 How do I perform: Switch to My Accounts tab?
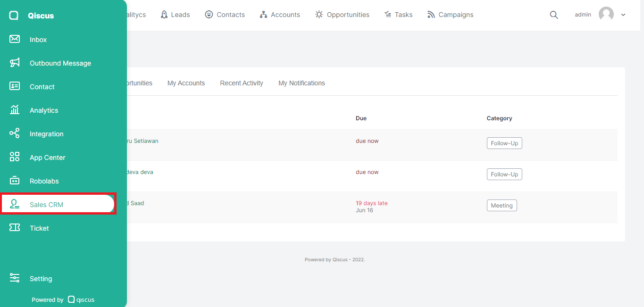186,83
